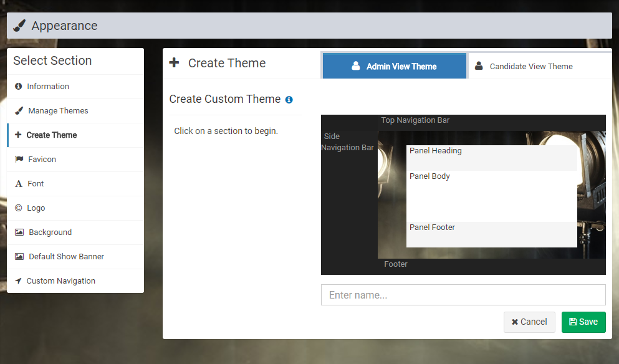619x364 pixels.
Task: Open Background settings
Action: (x=75, y=232)
